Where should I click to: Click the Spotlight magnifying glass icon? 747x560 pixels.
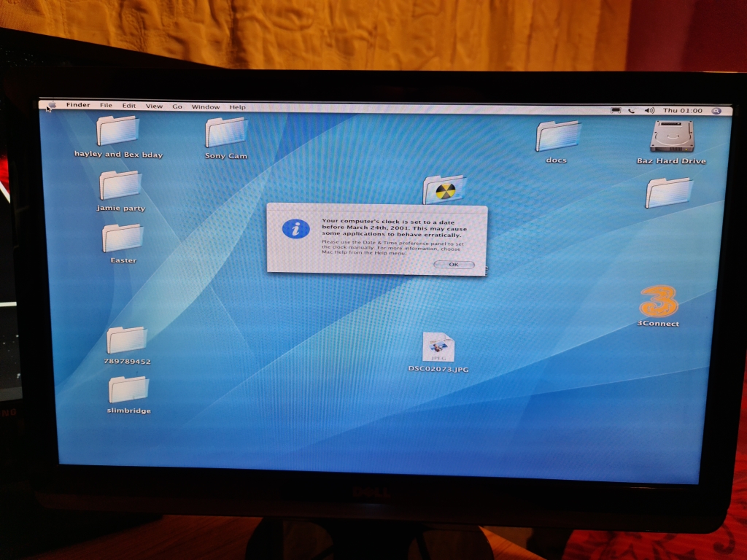pyautogui.click(x=716, y=111)
